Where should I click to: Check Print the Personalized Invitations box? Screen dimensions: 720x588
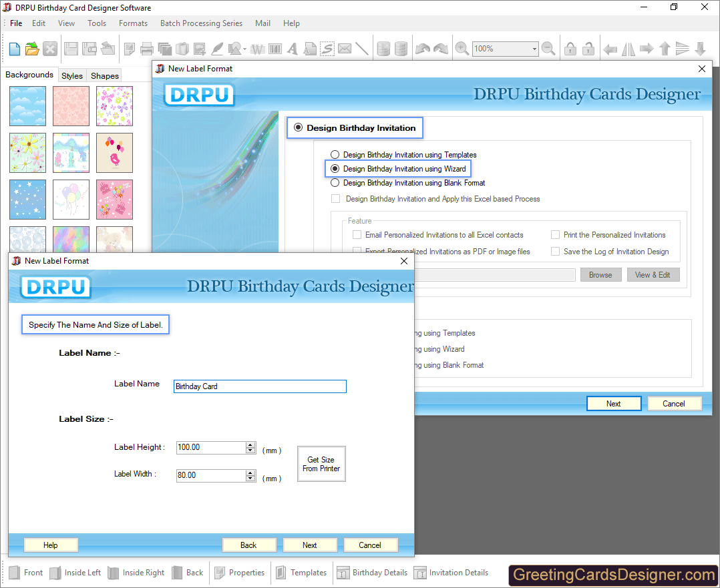point(555,234)
